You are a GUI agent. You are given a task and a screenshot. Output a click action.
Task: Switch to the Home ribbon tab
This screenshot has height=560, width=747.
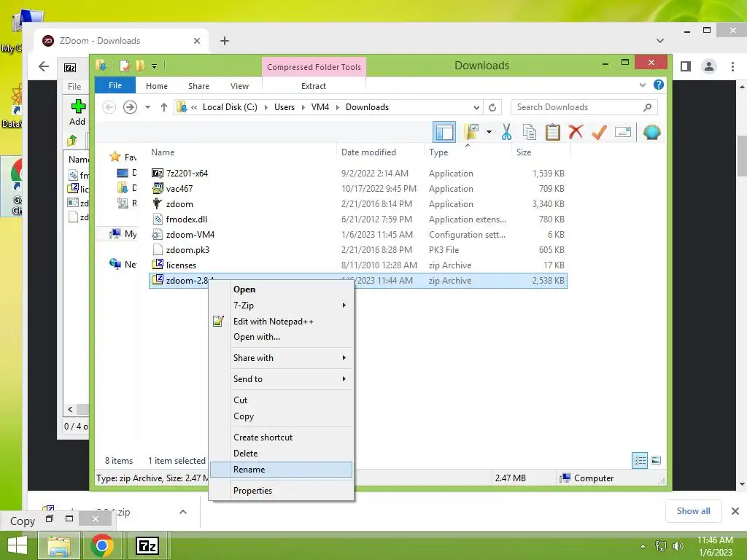coord(157,86)
